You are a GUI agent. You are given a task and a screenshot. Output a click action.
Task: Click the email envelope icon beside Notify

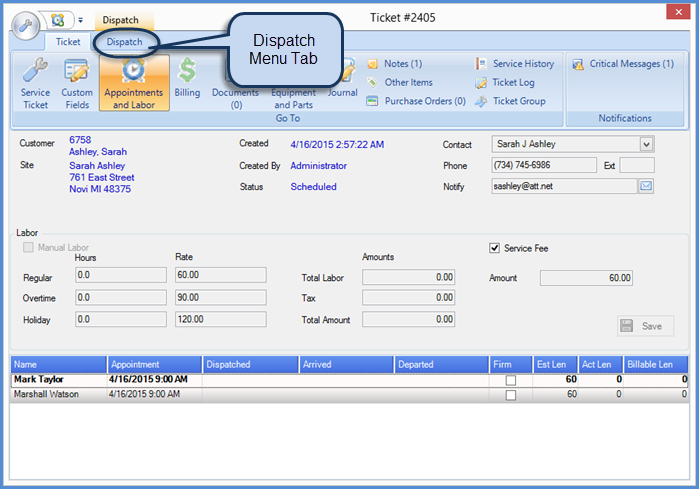(646, 186)
